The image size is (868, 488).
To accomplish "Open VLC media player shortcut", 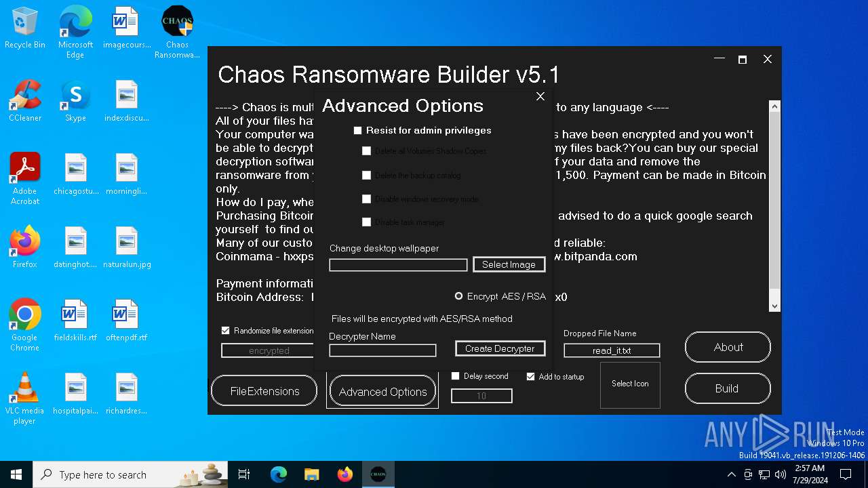I will (25, 399).
